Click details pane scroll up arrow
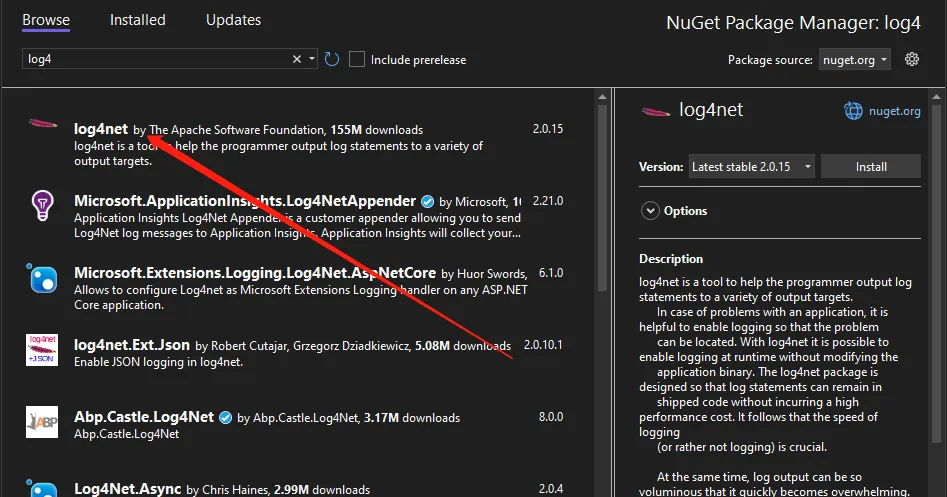This screenshot has width=947, height=497. (937, 97)
